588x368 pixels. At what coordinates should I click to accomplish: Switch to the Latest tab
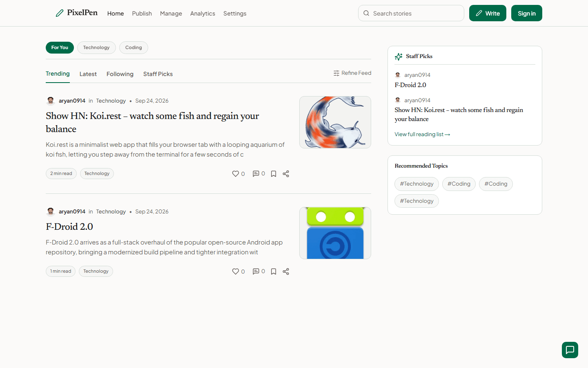tap(88, 74)
